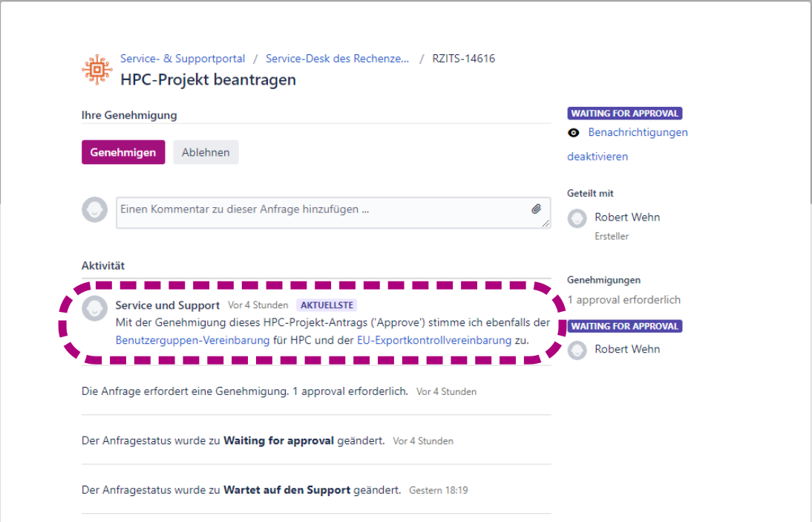Screen dimensions: 812x522
Task: Open the EU-Exportkontrollvereinbarung link
Action: tap(433, 340)
